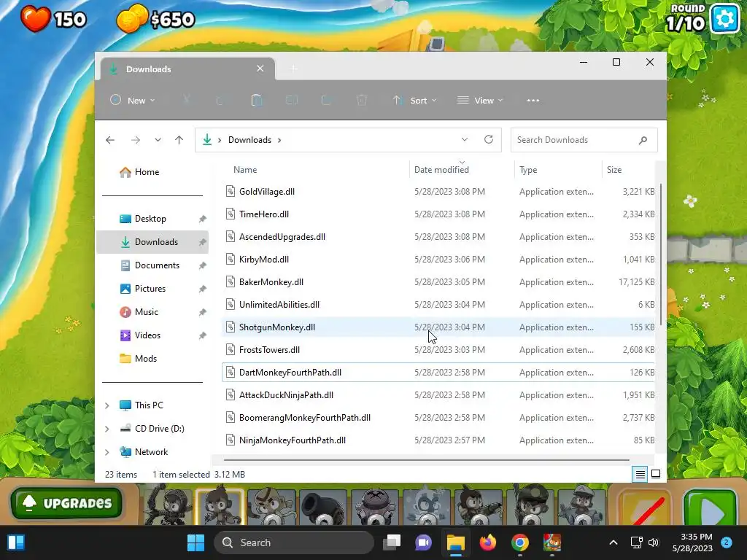
Task: Expand the address bar history dropdown
Action: [465, 139]
